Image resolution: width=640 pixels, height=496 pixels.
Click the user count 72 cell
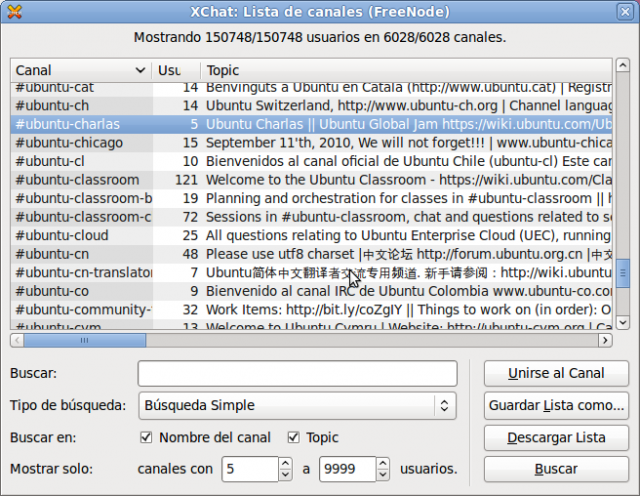point(190,217)
